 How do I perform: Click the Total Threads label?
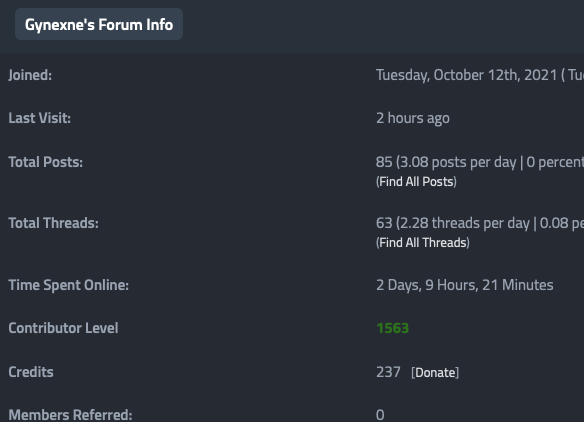click(53, 223)
